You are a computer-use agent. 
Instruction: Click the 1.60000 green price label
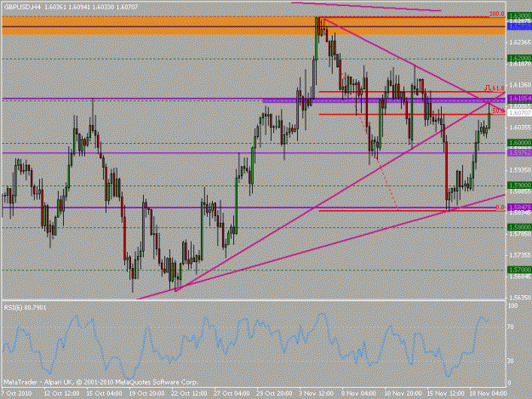click(520, 143)
